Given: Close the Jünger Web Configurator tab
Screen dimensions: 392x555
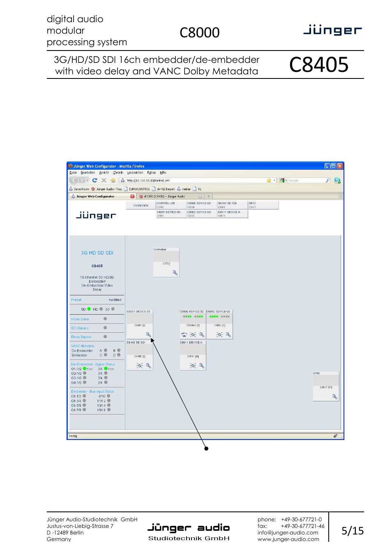Looking at the screenshot, I should tap(132, 196).
